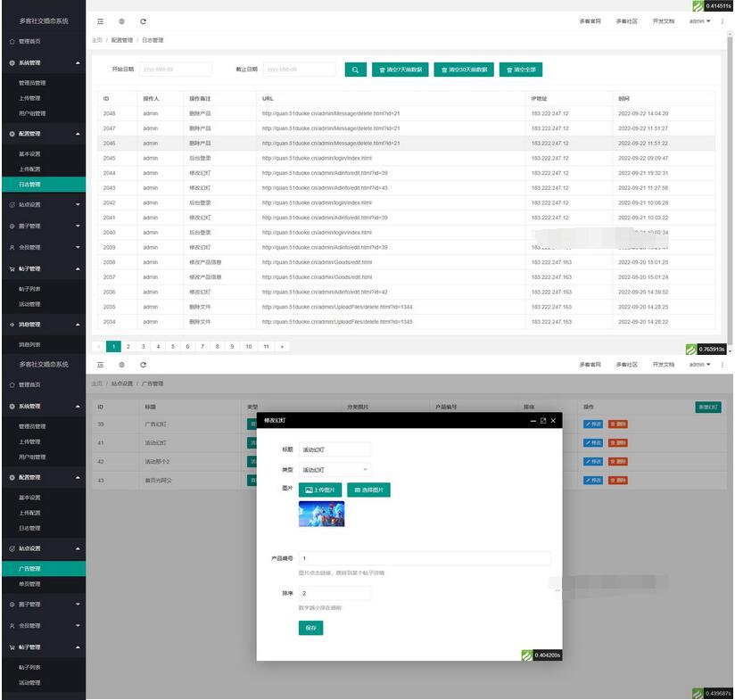735x700 pixels.
Task: Go to next page with » pagination arrow
Action: [283, 346]
